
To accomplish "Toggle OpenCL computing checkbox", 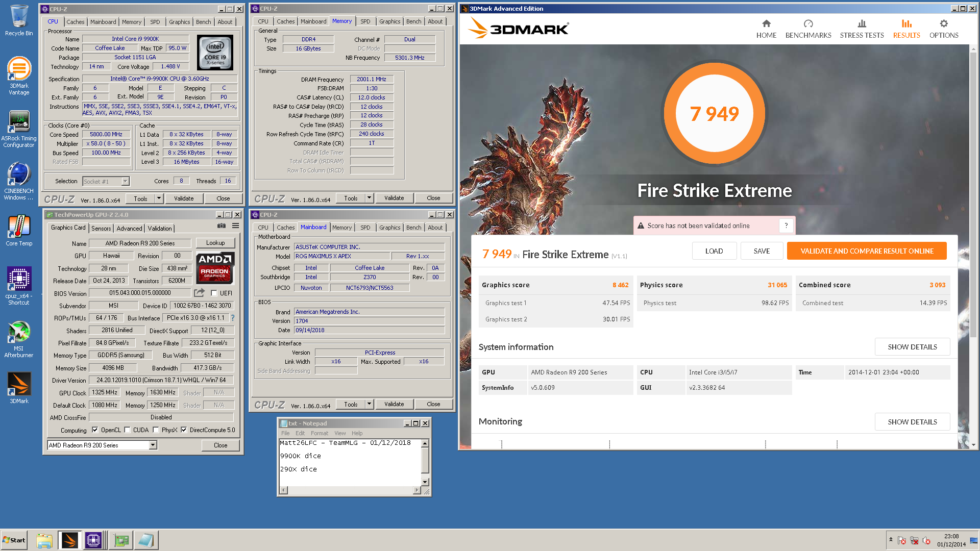I will pos(95,430).
